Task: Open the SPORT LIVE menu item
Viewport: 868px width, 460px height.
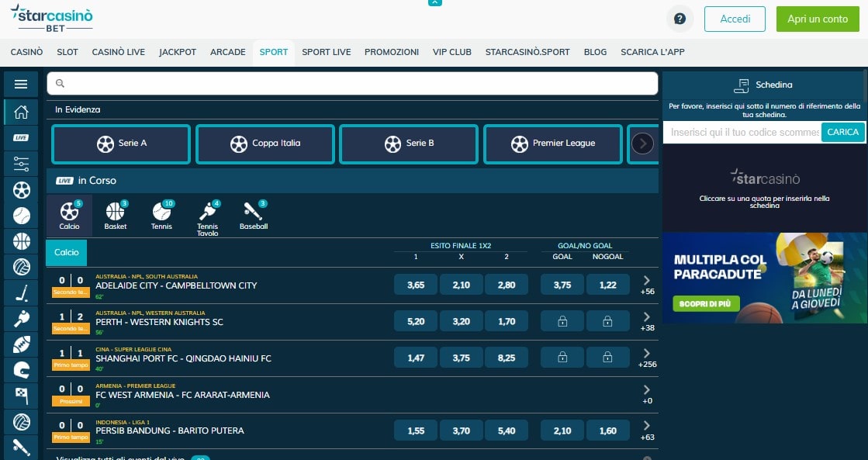Action: [x=326, y=52]
